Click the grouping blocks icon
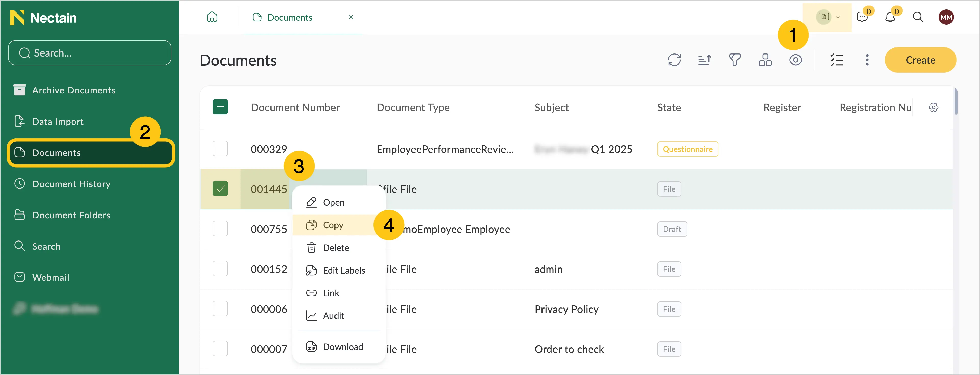The image size is (980, 375). [765, 60]
